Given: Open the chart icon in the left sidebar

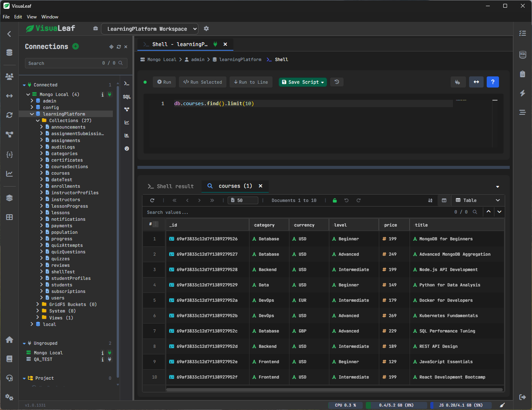Looking at the screenshot, I should tap(10, 174).
